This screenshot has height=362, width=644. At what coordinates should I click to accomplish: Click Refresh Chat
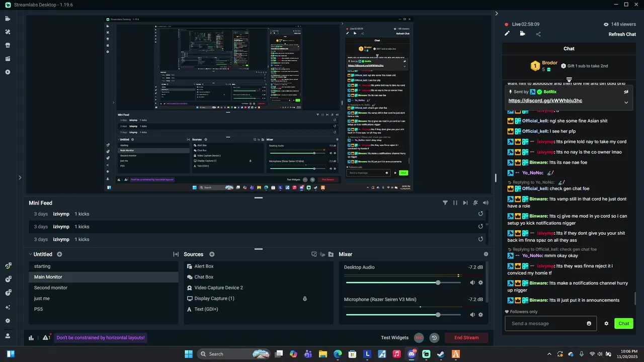[x=622, y=34]
